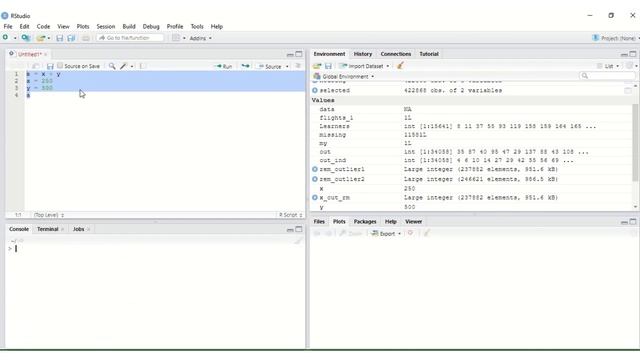
Task: Save all open documents icon
Action: point(71,38)
